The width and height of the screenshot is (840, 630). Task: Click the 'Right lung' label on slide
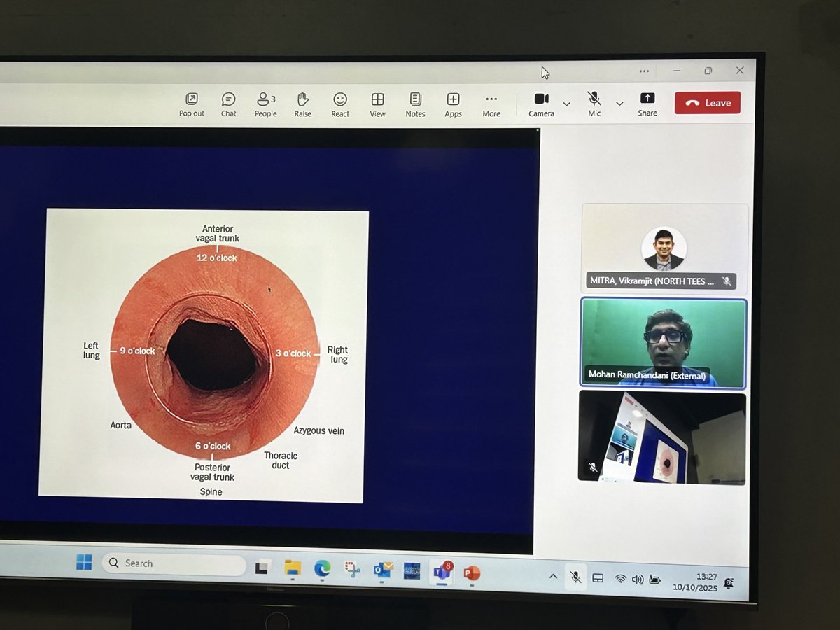[339, 354]
